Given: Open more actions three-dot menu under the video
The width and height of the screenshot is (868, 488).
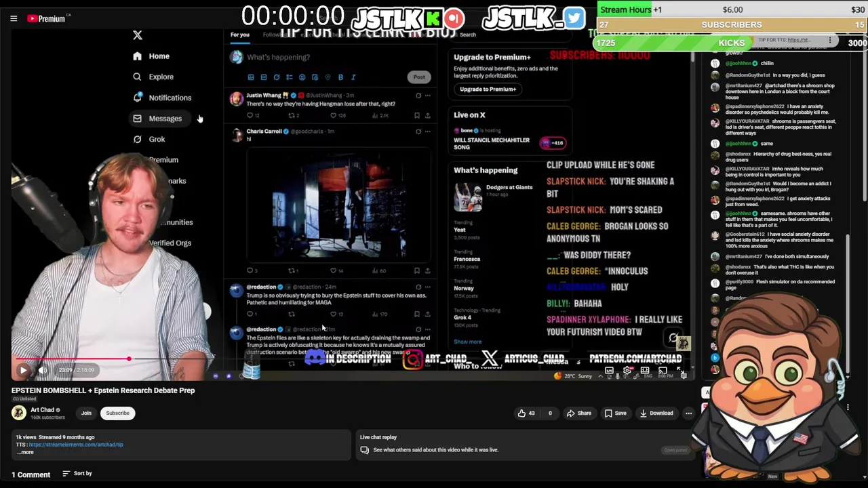Looking at the screenshot, I should pyautogui.click(x=688, y=413).
